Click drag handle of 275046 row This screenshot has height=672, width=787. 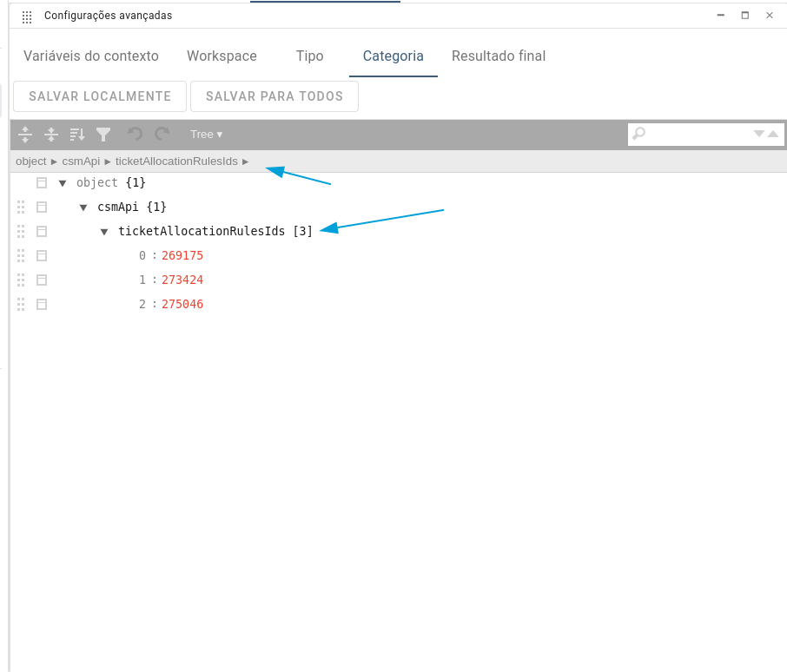21,305
